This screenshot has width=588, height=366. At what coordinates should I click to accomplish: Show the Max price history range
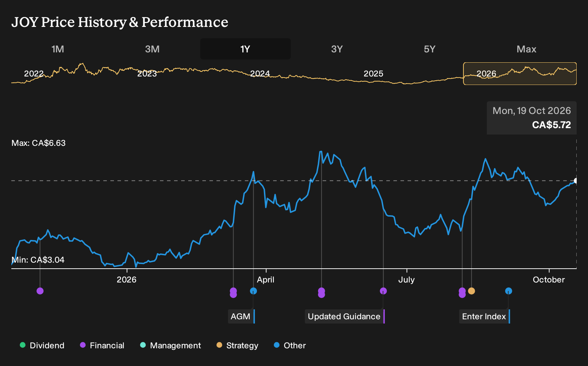pos(526,49)
